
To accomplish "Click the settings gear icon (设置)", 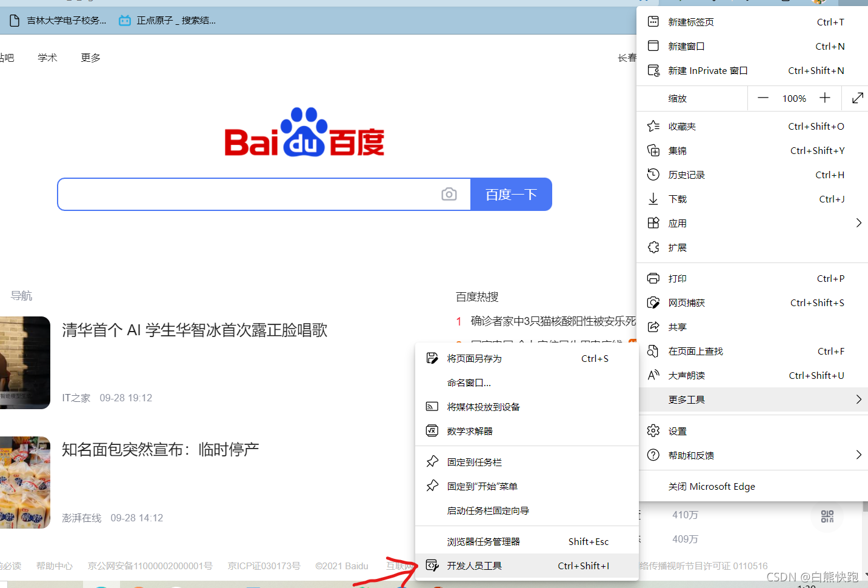I will 653,431.
